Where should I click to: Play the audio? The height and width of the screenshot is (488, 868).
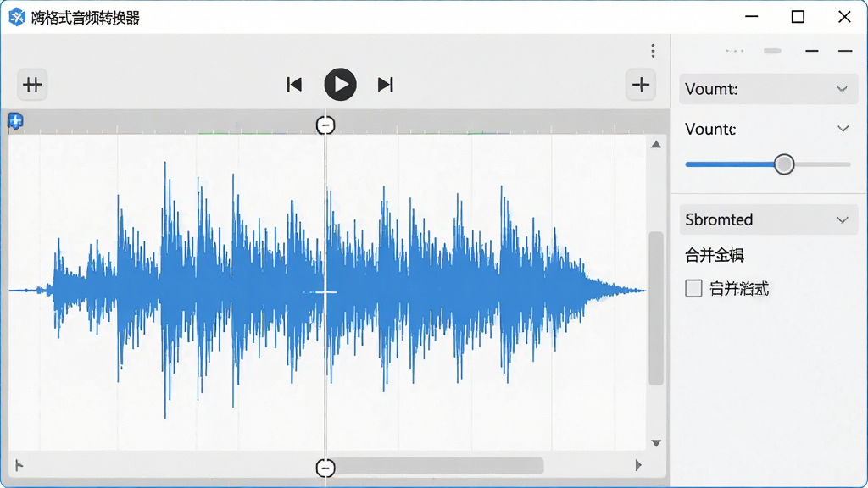click(340, 85)
